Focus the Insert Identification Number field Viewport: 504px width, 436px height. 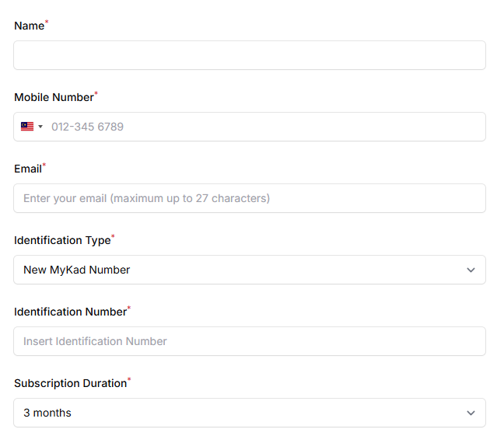pos(249,341)
